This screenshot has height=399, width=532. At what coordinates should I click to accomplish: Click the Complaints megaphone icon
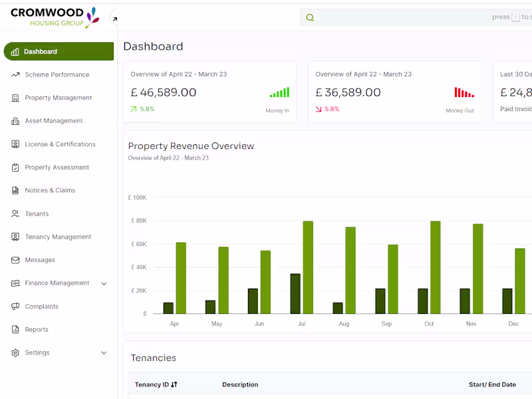(15, 307)
